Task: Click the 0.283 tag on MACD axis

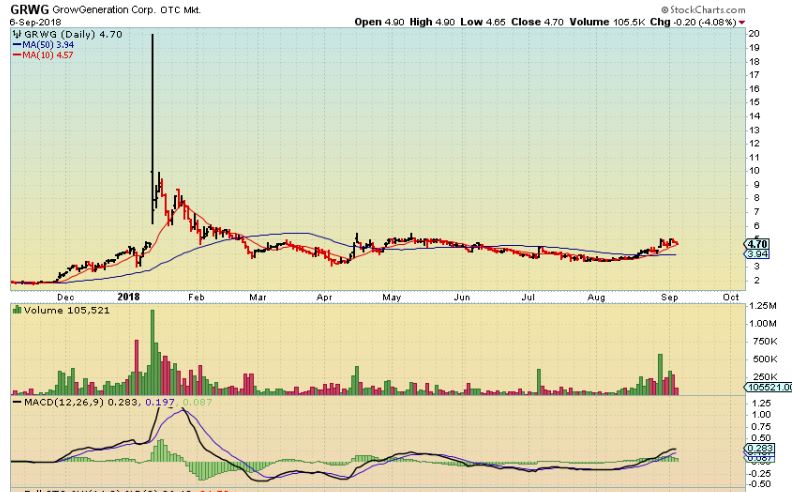Action: pyautogui.click(x=759, y=449)
